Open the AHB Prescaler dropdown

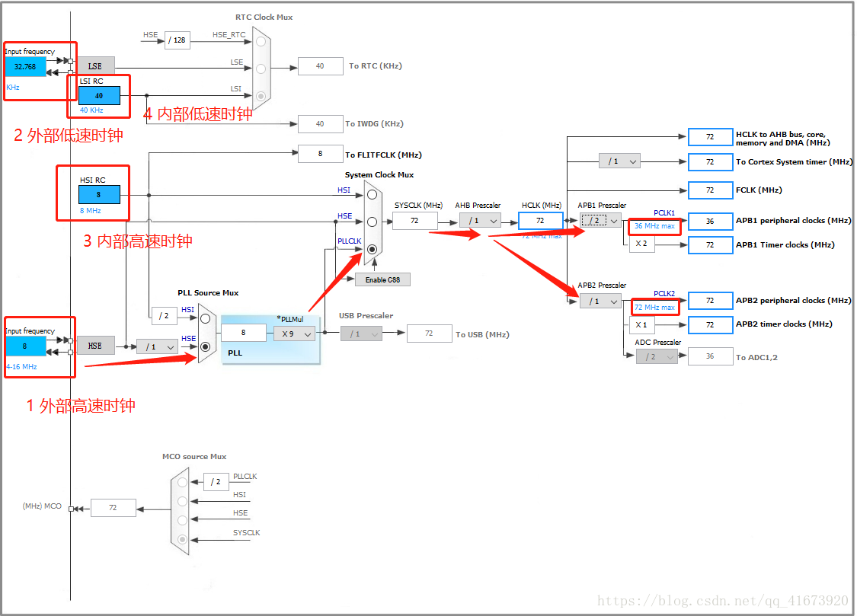tap(480, 221)
